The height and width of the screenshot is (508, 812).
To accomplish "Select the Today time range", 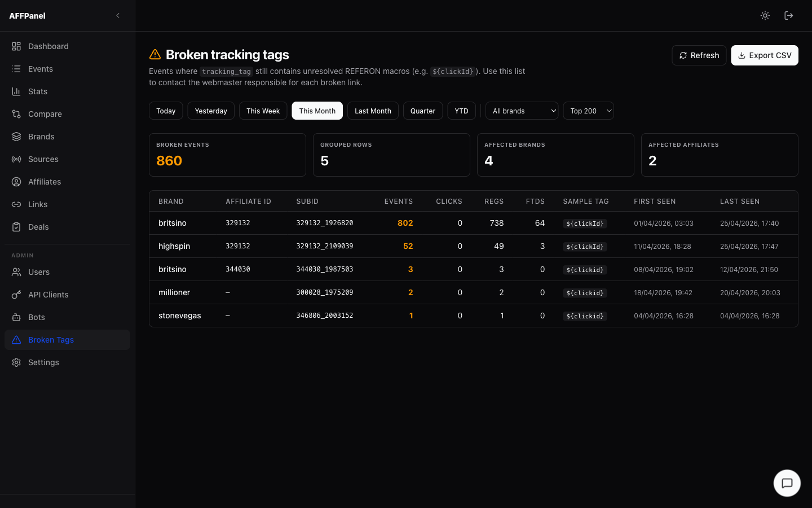I will pyautogui.click(x=166, y=111).
